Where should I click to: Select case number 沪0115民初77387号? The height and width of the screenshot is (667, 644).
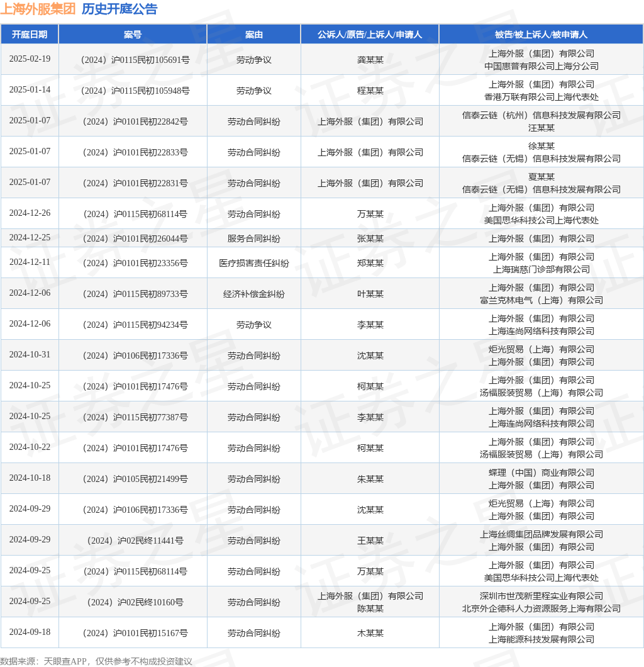(150, 417)
